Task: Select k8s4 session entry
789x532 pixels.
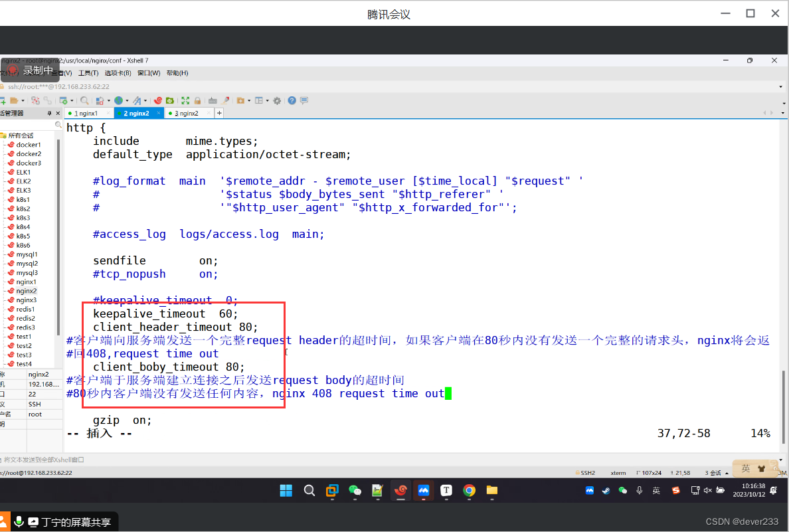Action: 23,227
